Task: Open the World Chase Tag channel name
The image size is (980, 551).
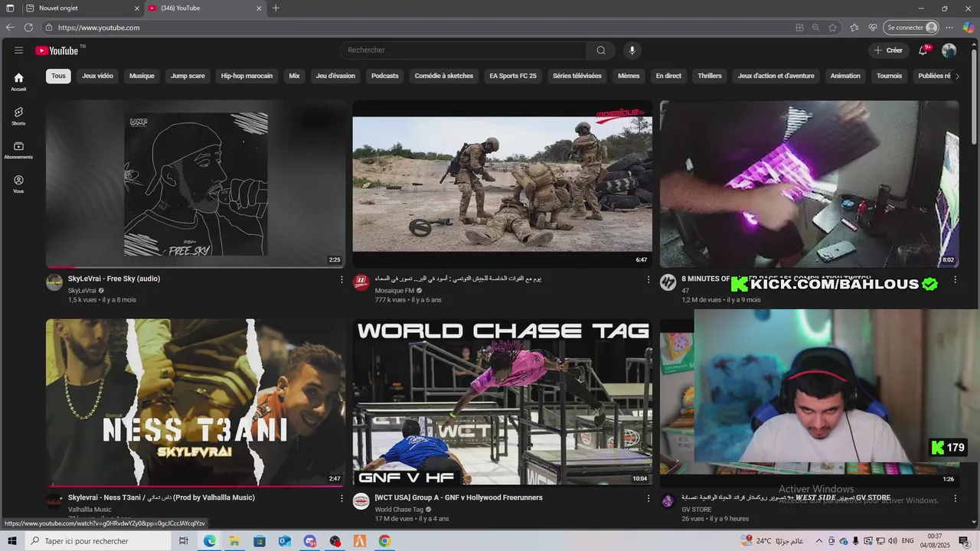Action: coord(399,510)
